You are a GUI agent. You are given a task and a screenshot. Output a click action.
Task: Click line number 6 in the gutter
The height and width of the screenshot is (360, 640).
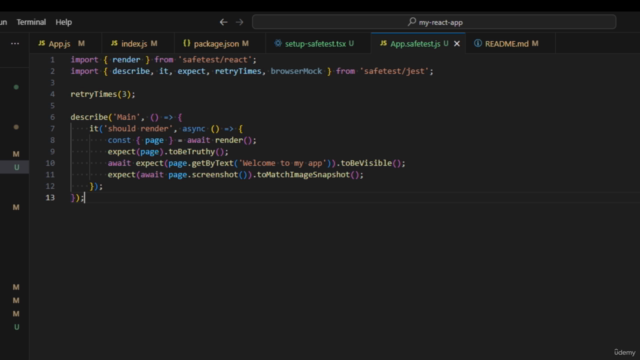click(52, 117)
